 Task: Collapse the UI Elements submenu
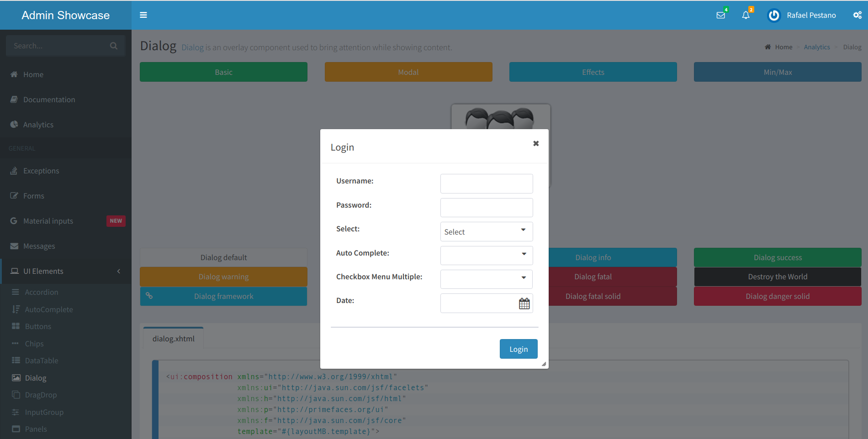118,271
